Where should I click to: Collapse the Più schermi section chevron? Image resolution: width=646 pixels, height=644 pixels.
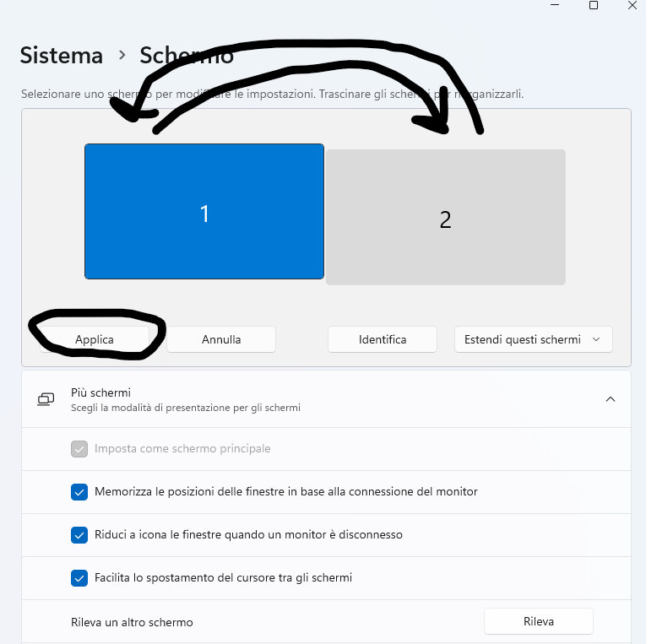611,399
